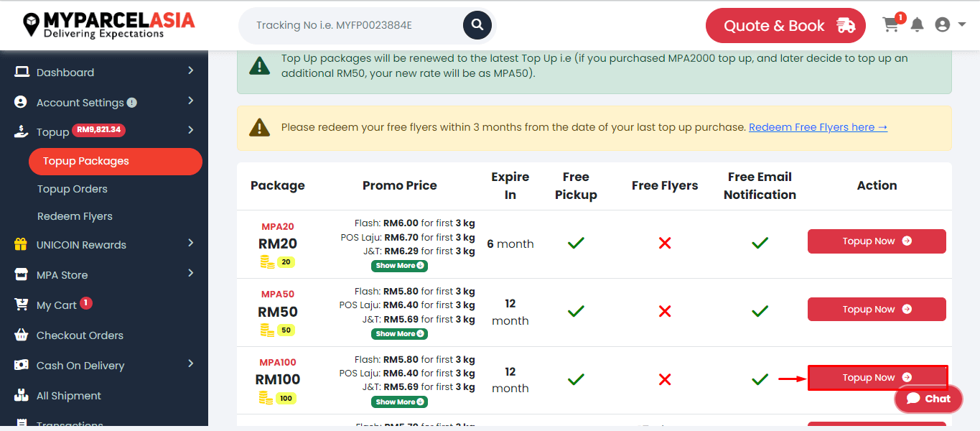The image size is (980, 431).
Task: Click the Dashboard laptop icon
Action: pyautogui.click(x=22, y=72)
